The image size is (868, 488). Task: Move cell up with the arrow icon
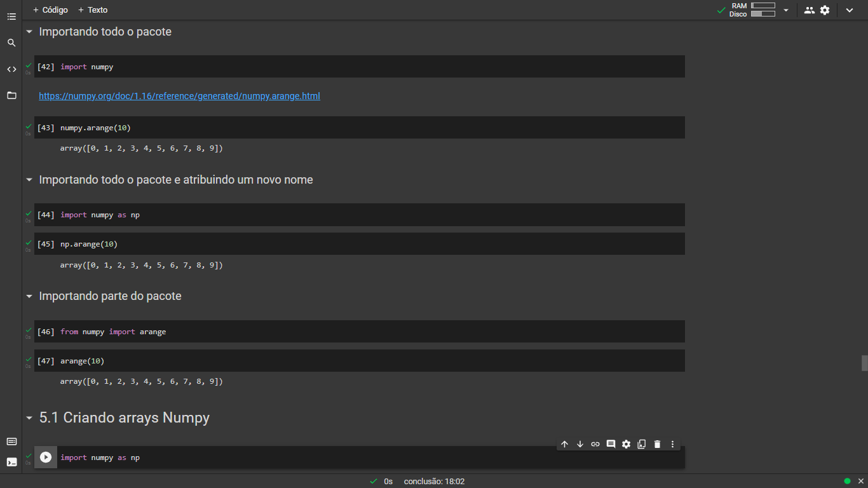(564, 444)
